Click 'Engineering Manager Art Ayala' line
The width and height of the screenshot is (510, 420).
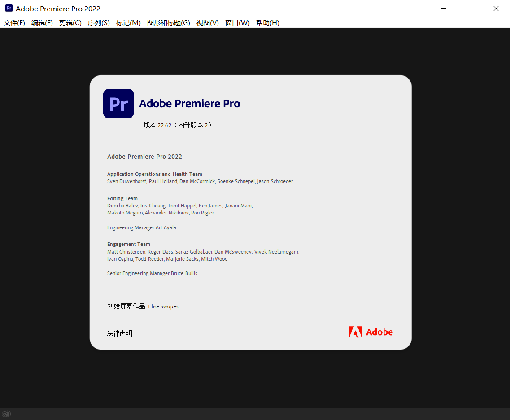142,228
